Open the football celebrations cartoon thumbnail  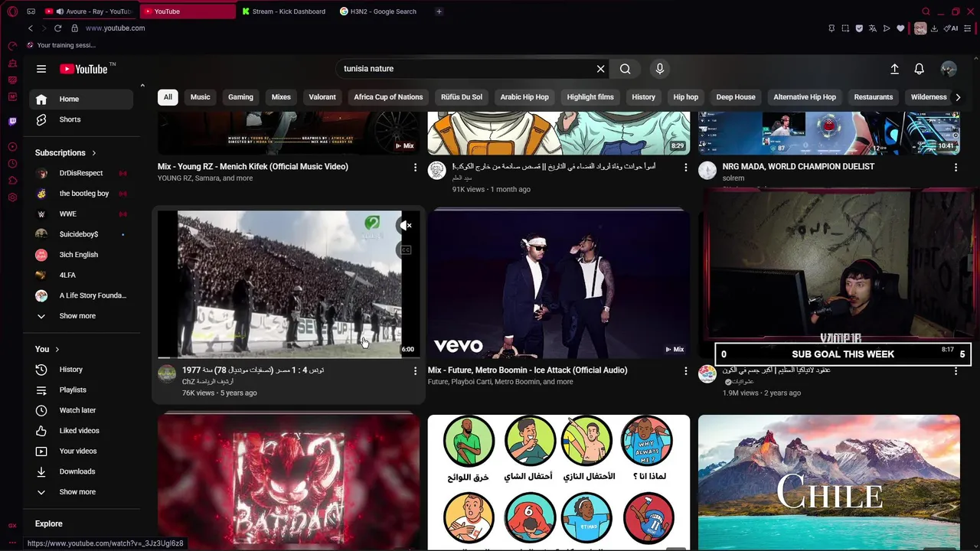tap(559, 482)
